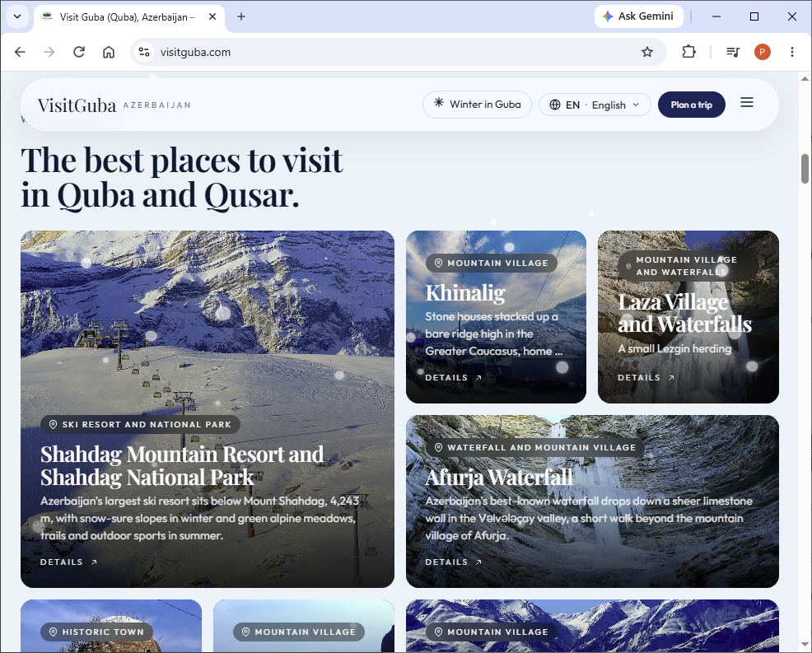This screenshot has width=812, height=653.
Task: Click DETAILS on the Shahdag card
Action: 68,562
